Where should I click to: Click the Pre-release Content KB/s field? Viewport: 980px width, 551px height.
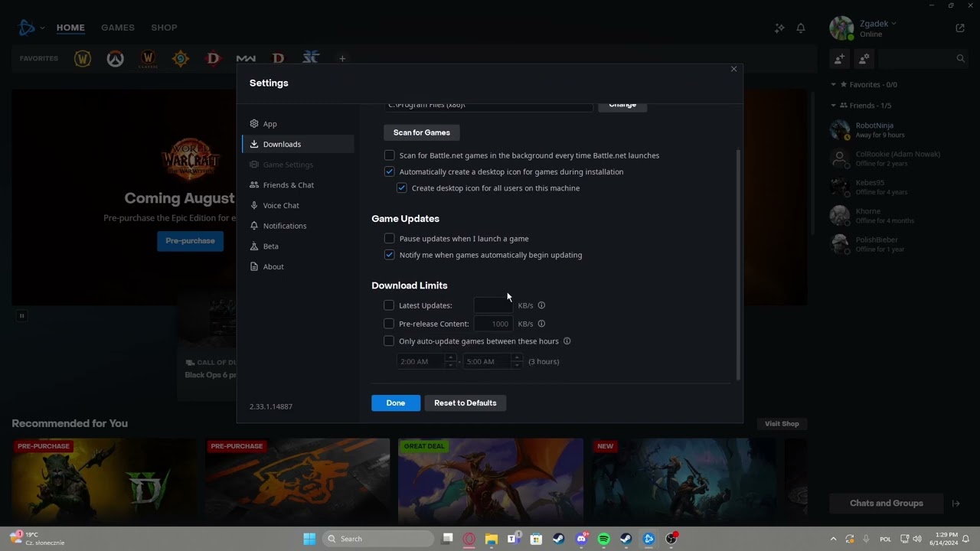click(x=493, y=324)
